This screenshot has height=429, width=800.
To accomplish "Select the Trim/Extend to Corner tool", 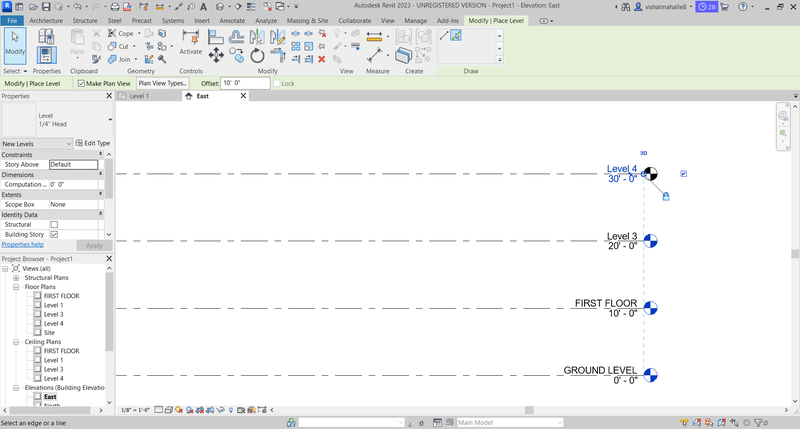I will click(x=278, y=55).
